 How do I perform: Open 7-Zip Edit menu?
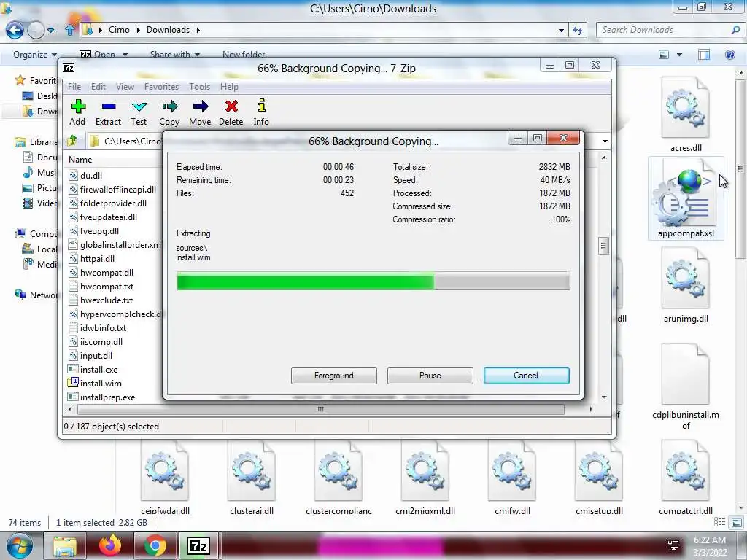click(x=98, y=87)
